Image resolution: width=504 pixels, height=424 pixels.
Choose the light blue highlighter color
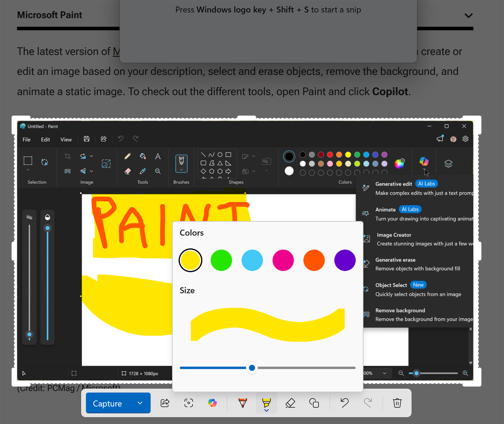252,260
